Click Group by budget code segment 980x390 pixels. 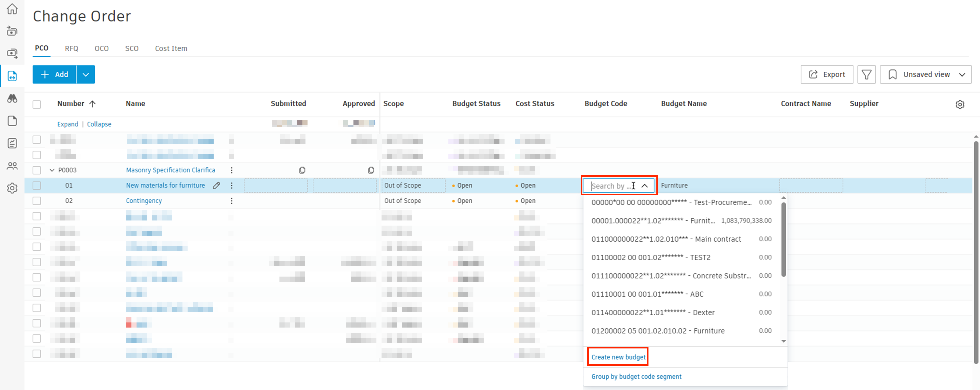(636, 376)
